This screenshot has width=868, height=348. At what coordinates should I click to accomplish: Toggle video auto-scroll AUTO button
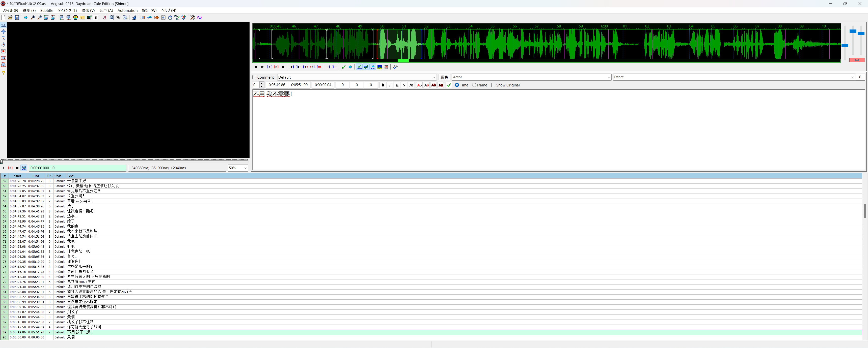pyautogui.click(x=24, y=168)
